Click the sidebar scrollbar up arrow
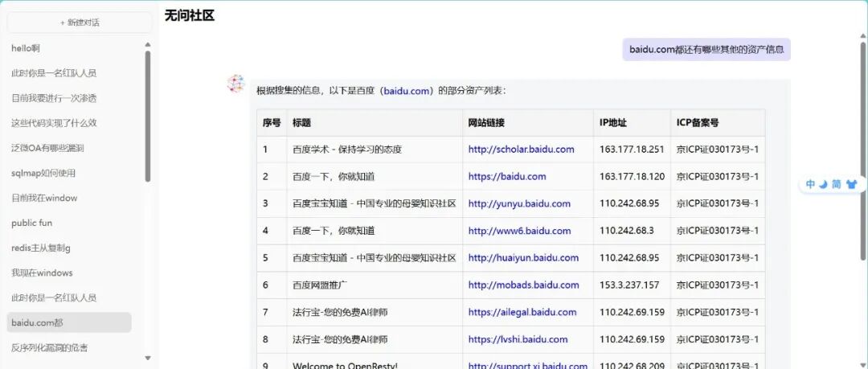The image size is (868, 369). click(148, 45)
